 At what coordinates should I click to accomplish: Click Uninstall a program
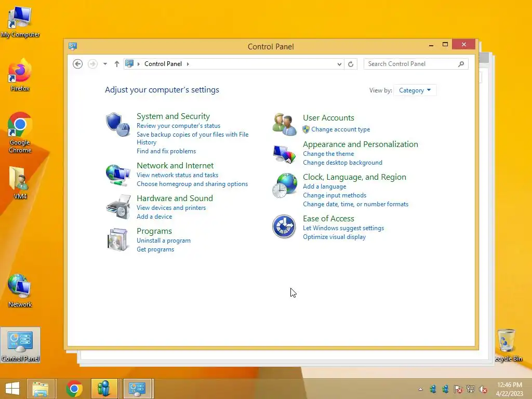click(164, 241)
